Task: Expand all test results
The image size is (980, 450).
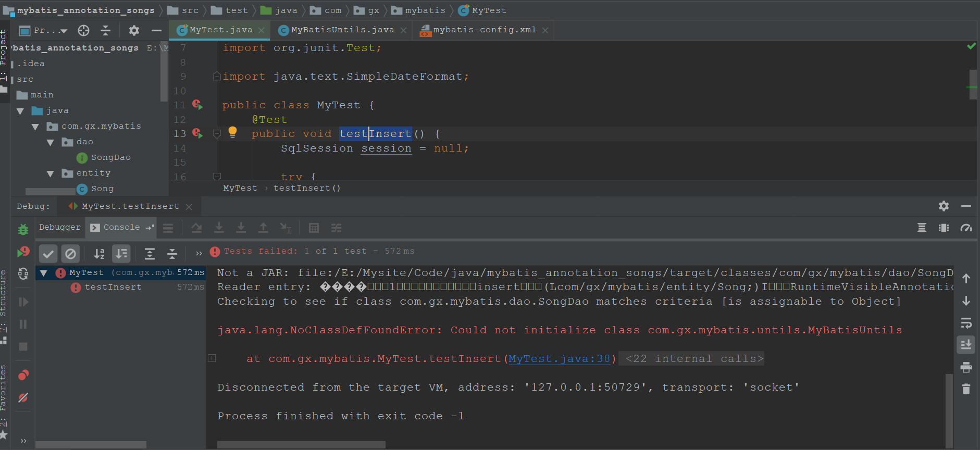Action: 150,254
